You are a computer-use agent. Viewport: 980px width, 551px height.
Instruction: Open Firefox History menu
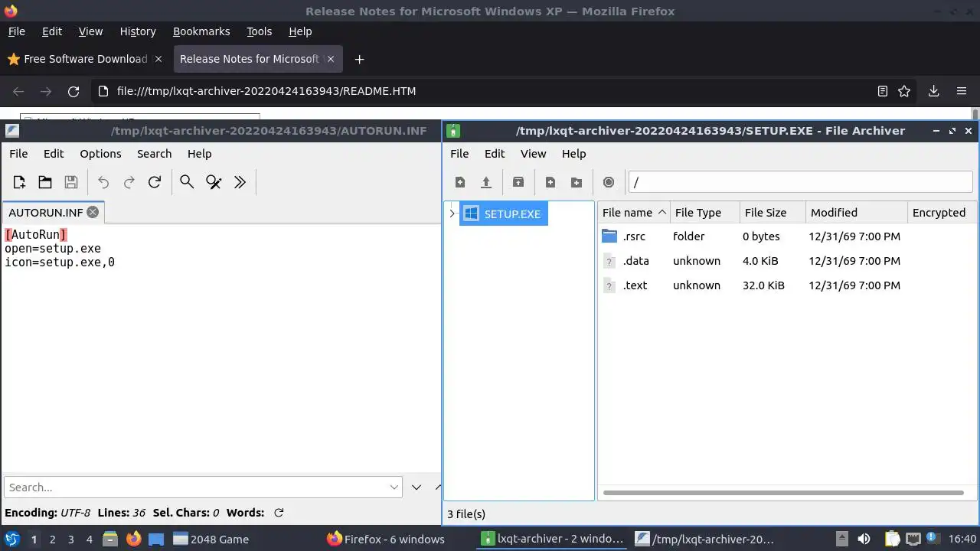[x=138, y=31]
